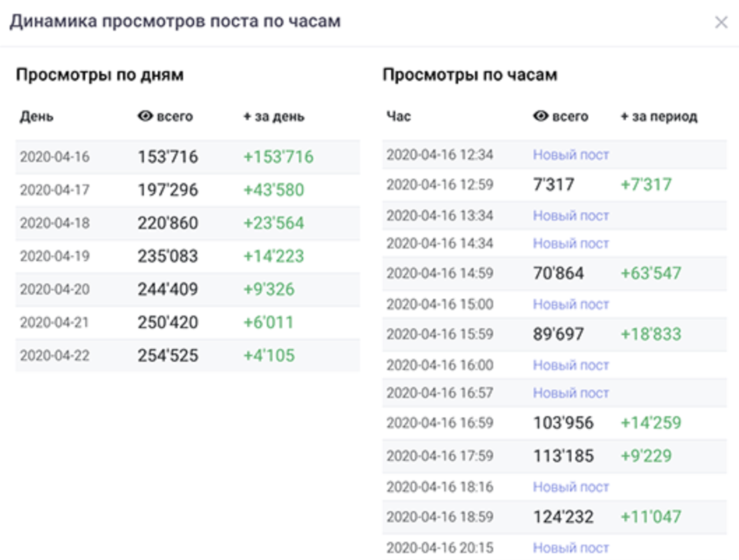Open 'Новый пост' link at 18:16
Viewport: 739px width, 560px height.
click(571, 487)
